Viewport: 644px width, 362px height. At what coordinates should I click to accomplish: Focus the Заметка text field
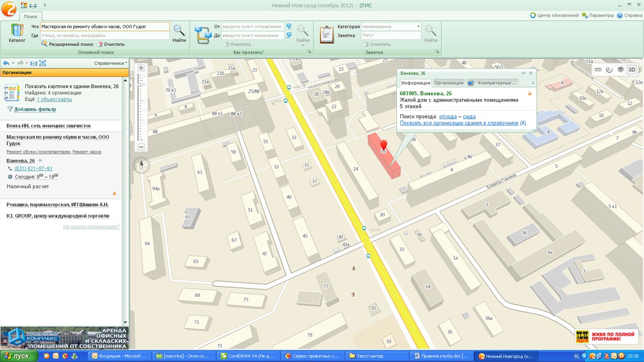click(391, 35)
